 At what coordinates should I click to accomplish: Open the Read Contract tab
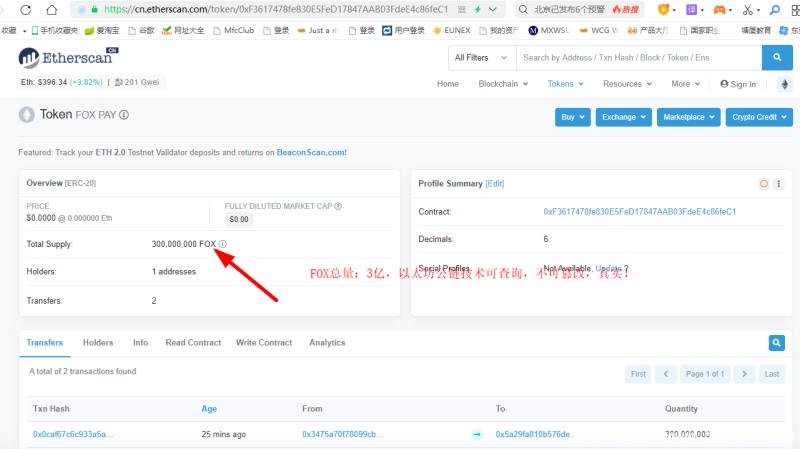coord(193,343)
